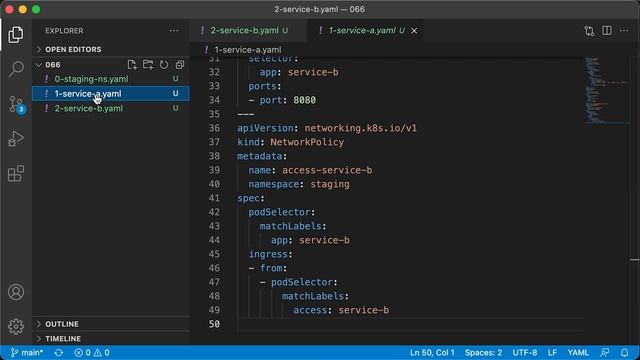Open 0-staging-ns.yaml in file tree
This screenshot has height=360, width=640.
(111, 79)
